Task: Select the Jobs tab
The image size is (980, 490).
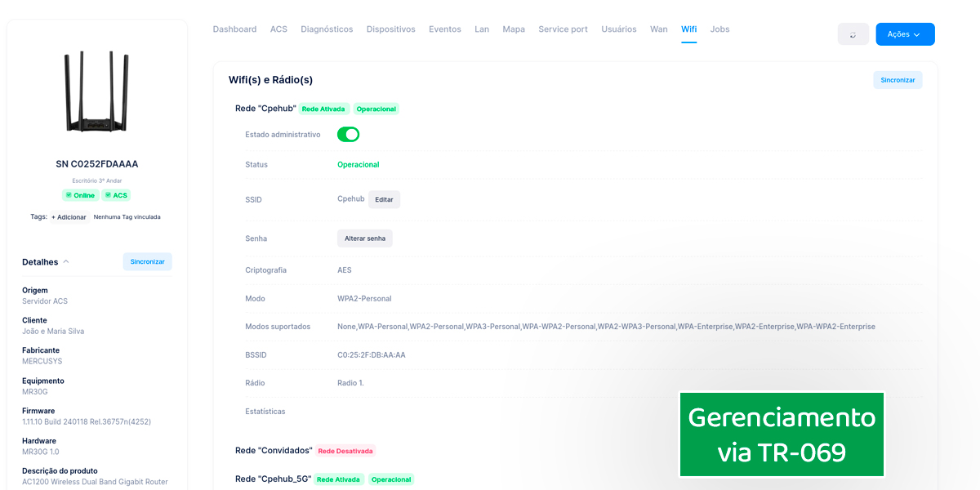Action: 719,29
